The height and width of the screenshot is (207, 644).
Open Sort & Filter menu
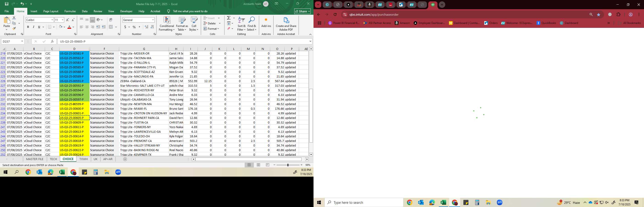point(241,24)
